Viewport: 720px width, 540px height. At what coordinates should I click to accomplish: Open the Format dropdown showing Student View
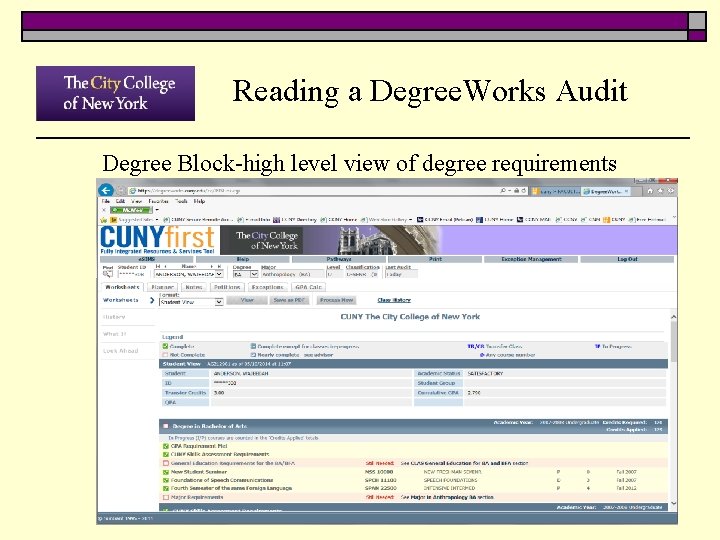click(x=191, y=302)
